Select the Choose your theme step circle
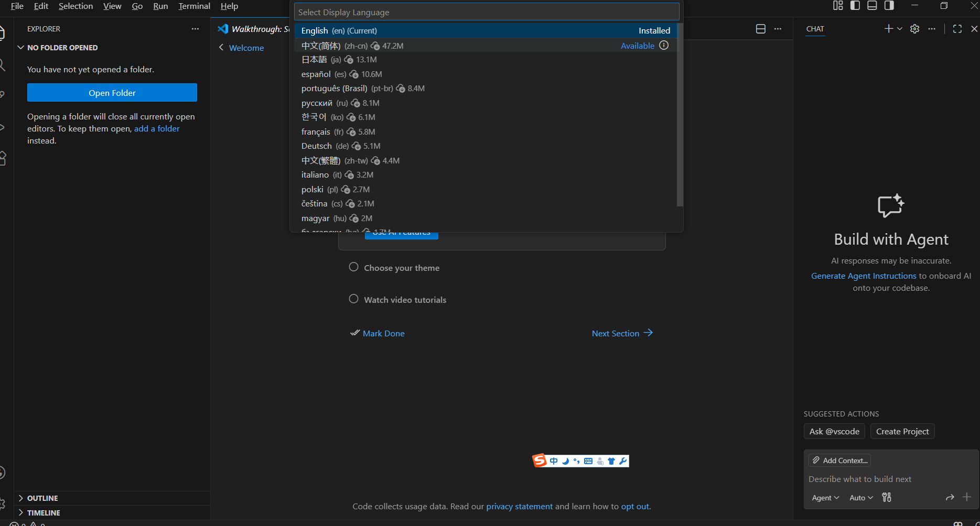This screenshot has width=980, height=526. pos(354,267)
